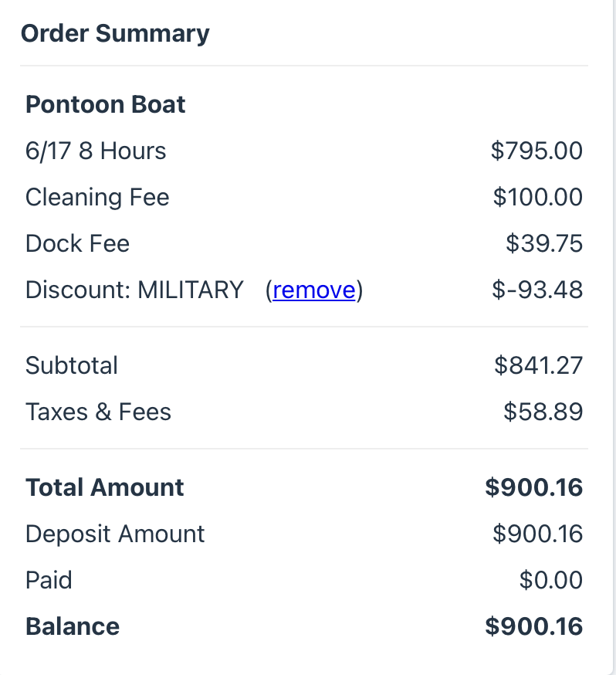The image size is (616, 675).
Task: Click the Taxes & Fees label
Action: click(99, 412)
